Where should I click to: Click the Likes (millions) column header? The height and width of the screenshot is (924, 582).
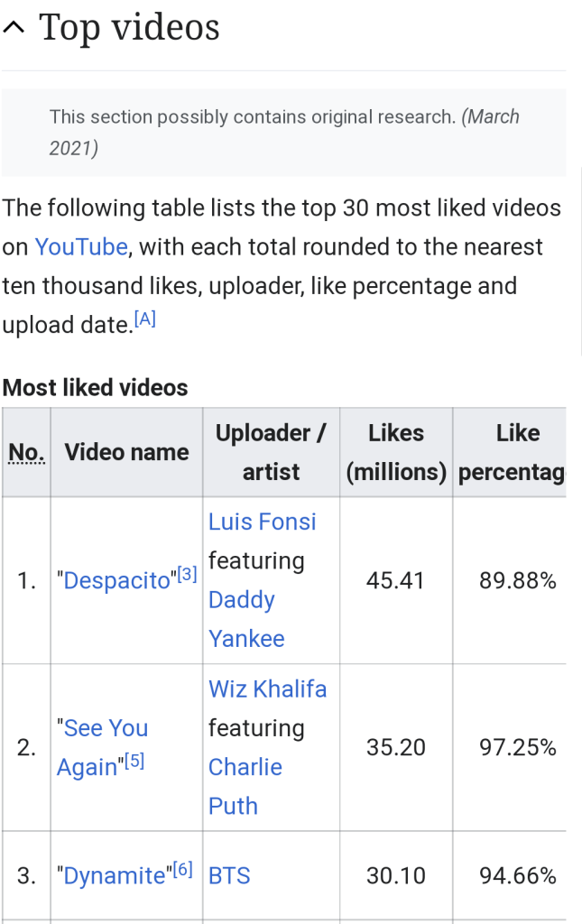click(x=396, y=452)
